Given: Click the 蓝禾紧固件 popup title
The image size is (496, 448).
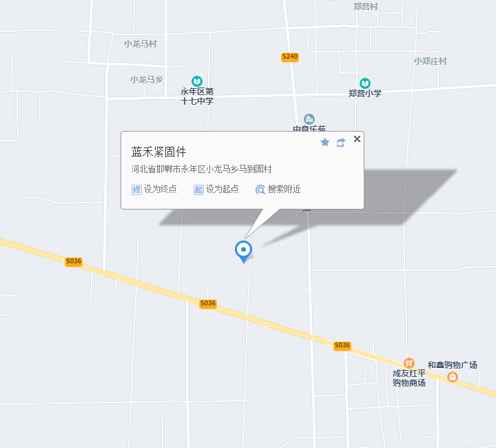Looking at the screenshot, I should [x=159, y=152].
